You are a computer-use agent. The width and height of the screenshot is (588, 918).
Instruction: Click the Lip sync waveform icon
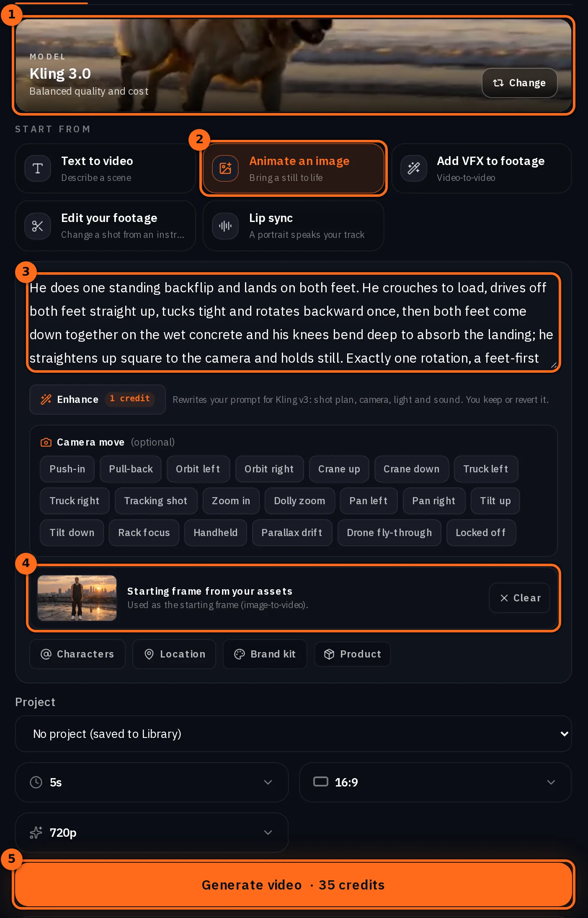coord(225,226)
